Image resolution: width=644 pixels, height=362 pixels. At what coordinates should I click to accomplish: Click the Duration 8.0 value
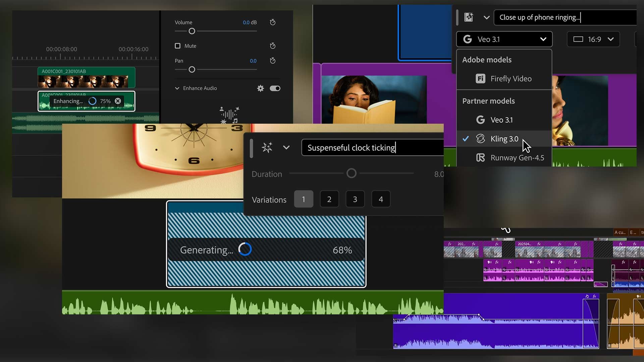pos(439,174)
